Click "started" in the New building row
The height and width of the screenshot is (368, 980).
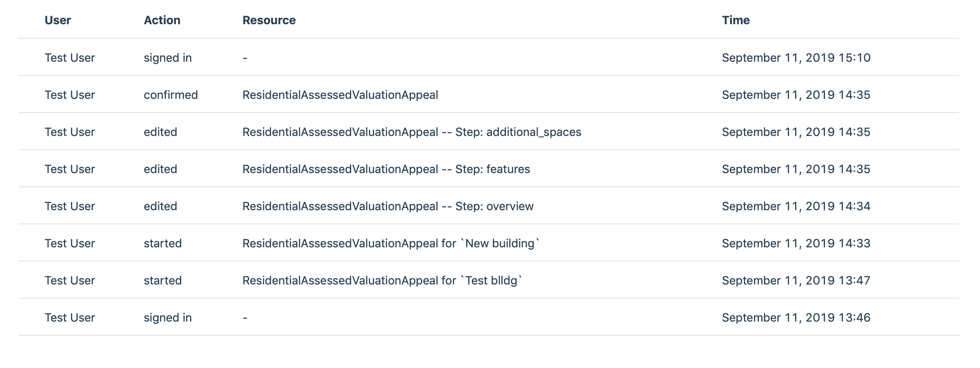163,243
